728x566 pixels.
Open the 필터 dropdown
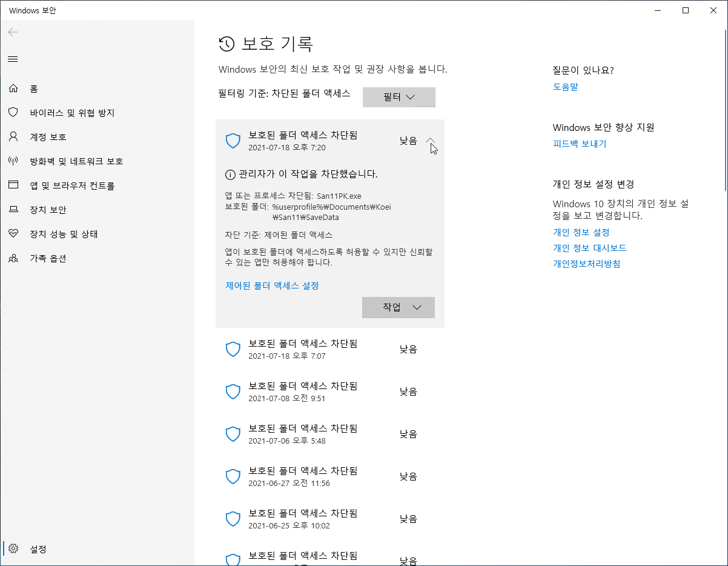pyautogui.click(x=399, y=97)
